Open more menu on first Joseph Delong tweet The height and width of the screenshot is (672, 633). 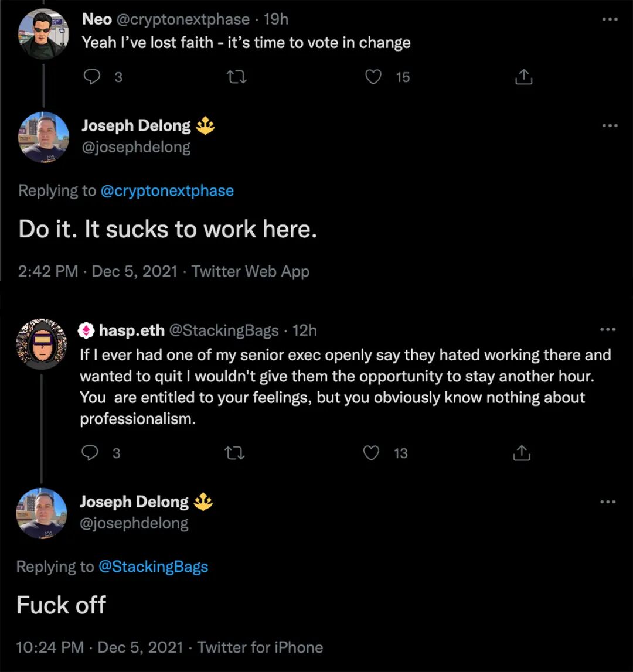(610, 125)
